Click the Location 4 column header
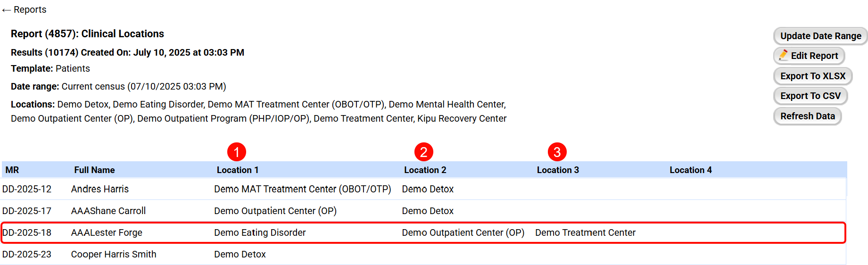This screenshot has width=868, height=265. click(x=690, y=170)
